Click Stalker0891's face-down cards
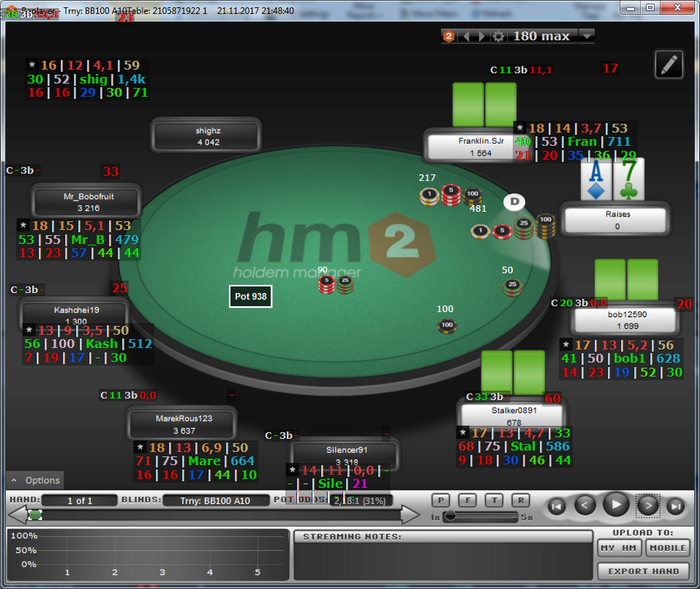This screenshot has height=589, width=700. pyautogui.click(x=513, y=373)
